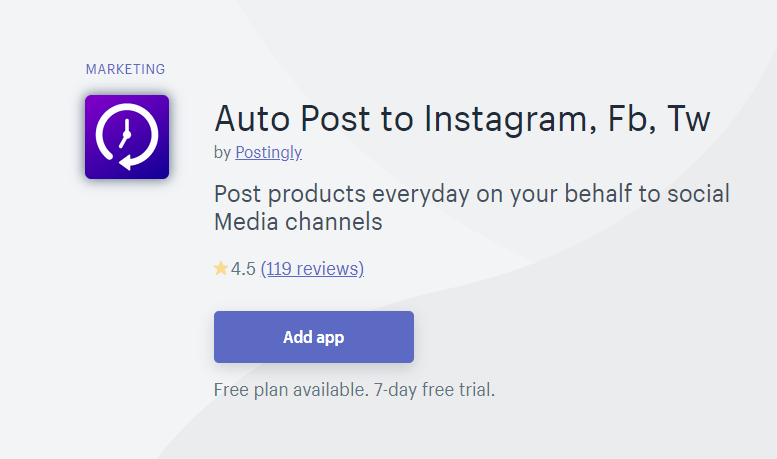777x459 pixels.
Task: Click the 4.5 rating number
Action: click(x=243, y=269)
